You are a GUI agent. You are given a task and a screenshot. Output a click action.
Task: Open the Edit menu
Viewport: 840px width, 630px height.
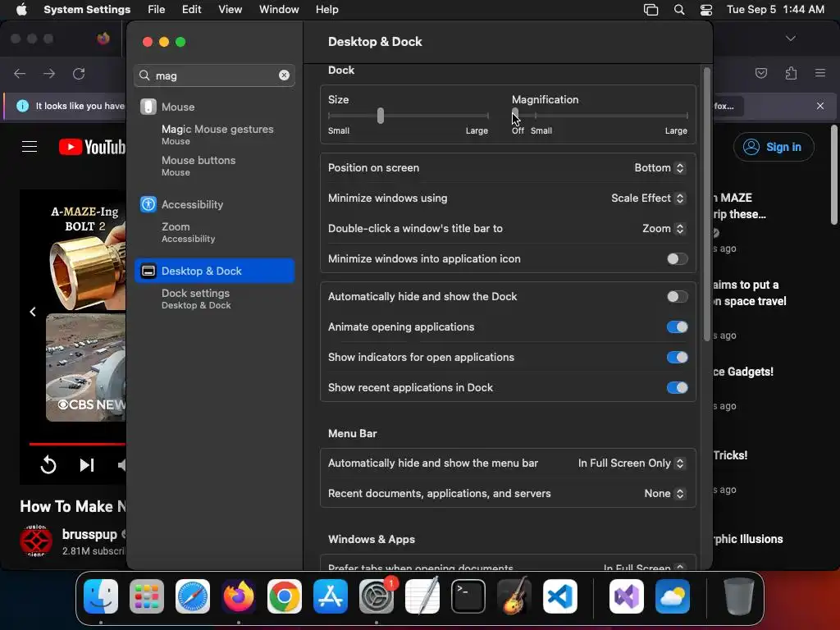pos(191,10)
